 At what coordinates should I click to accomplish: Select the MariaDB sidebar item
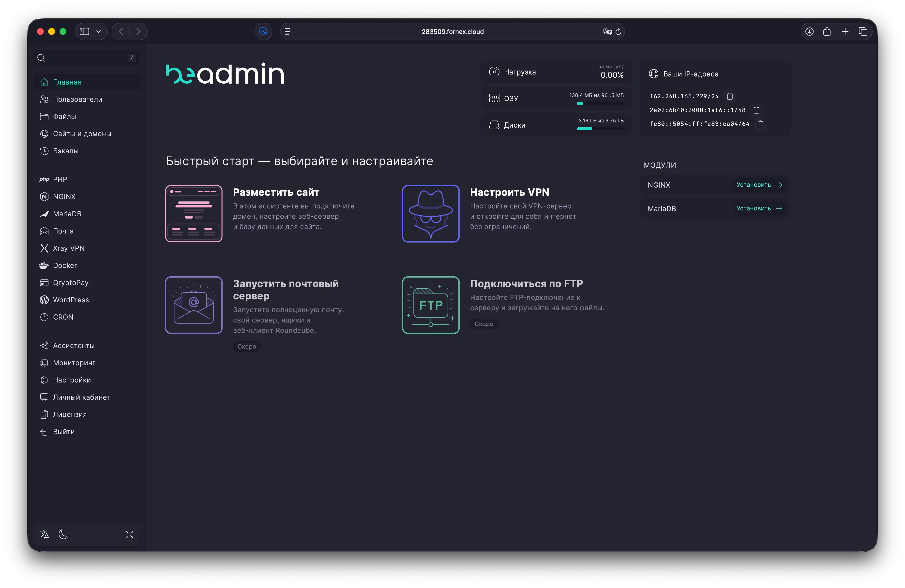pyautogui.click(x=67, y=214)
